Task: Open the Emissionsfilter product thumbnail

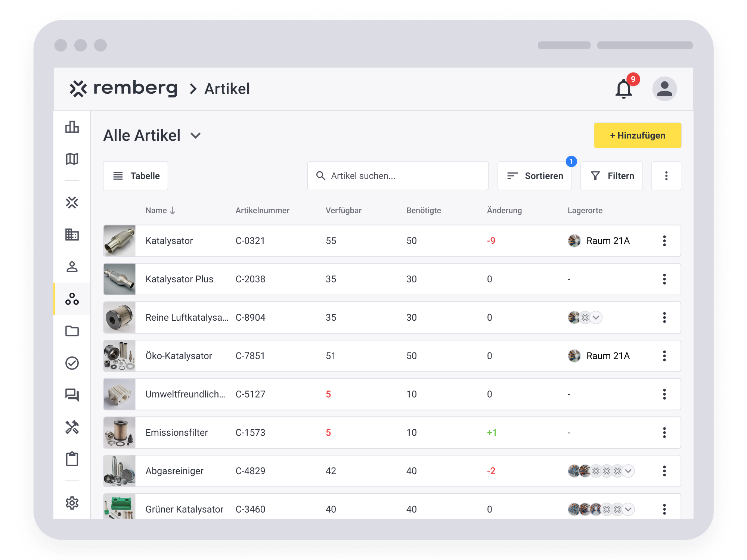Action: pos(120,433)
